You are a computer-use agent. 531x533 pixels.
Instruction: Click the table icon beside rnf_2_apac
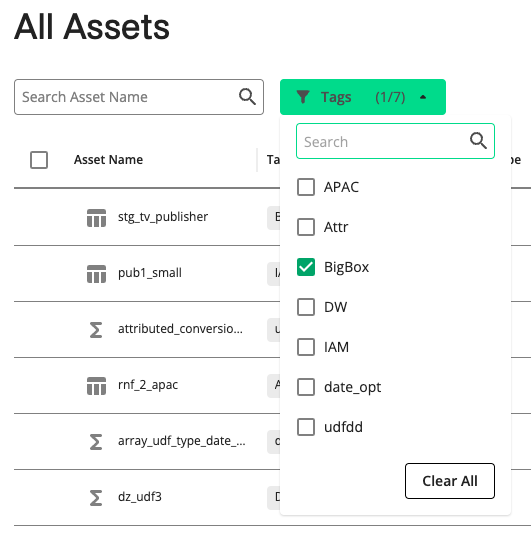97,386
